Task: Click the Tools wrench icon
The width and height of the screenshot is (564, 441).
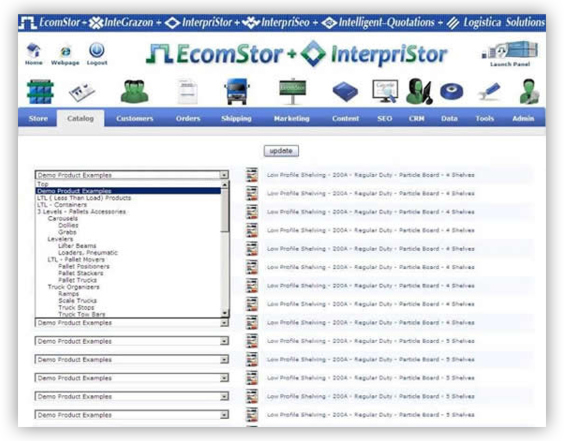Action: point(489,91)
